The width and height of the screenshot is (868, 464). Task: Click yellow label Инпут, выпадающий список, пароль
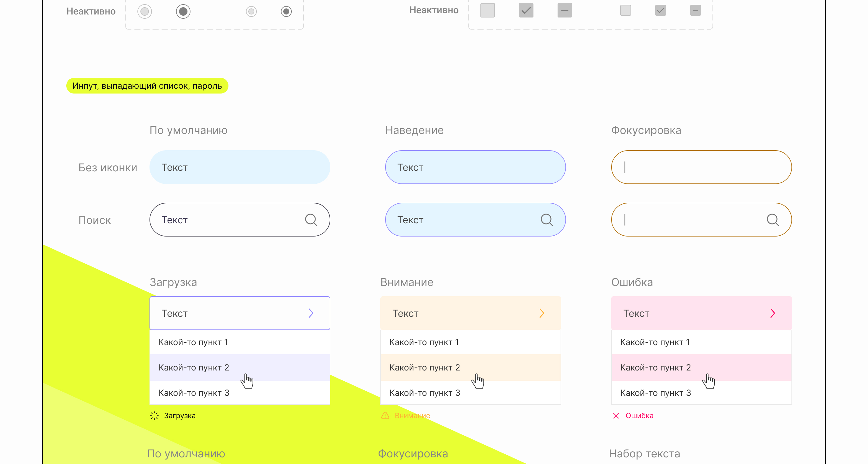(147, 86)
